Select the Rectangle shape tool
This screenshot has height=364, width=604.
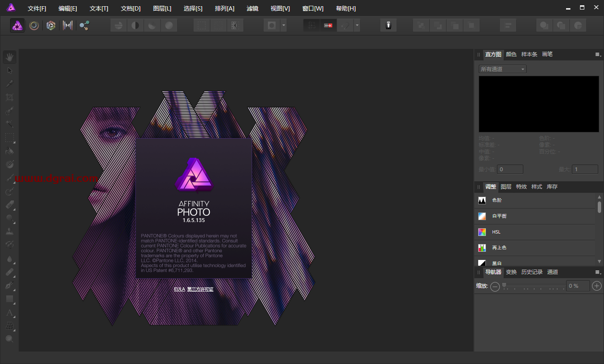tap(10, 299)
